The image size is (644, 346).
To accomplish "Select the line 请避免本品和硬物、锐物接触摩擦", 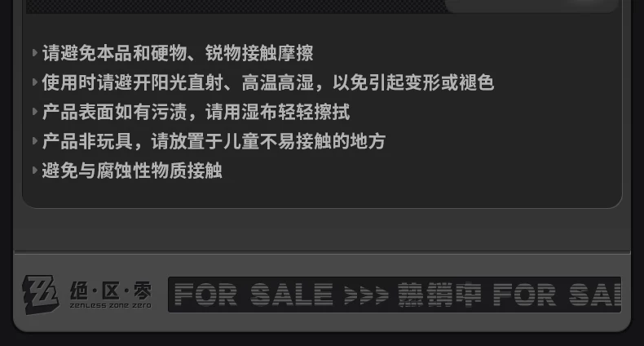I will click(178, 53).
